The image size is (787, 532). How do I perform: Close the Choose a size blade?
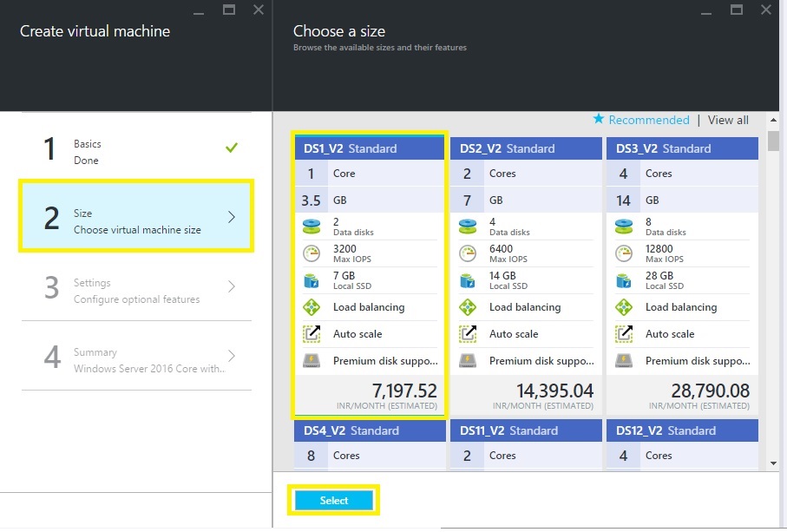[766, 10]
